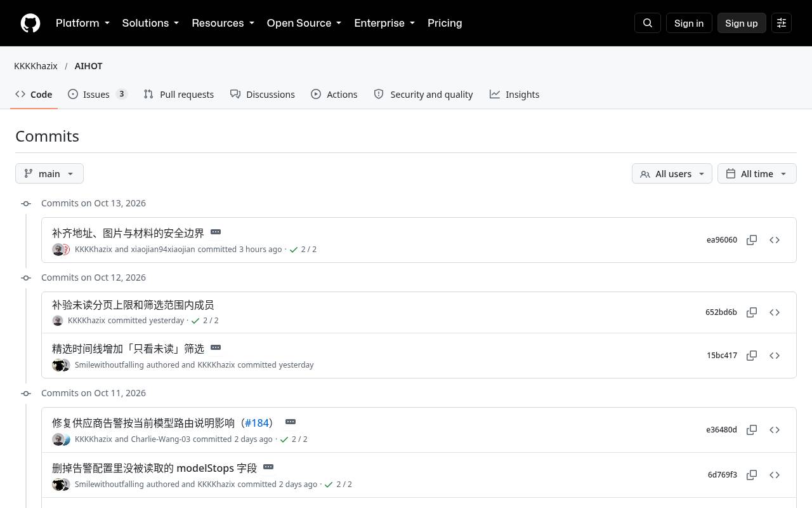Expand the Solutions menu

coord(150,23)
